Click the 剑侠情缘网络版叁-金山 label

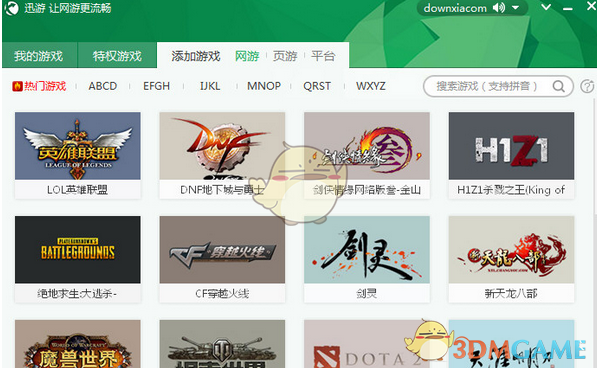tap(367, 190)
